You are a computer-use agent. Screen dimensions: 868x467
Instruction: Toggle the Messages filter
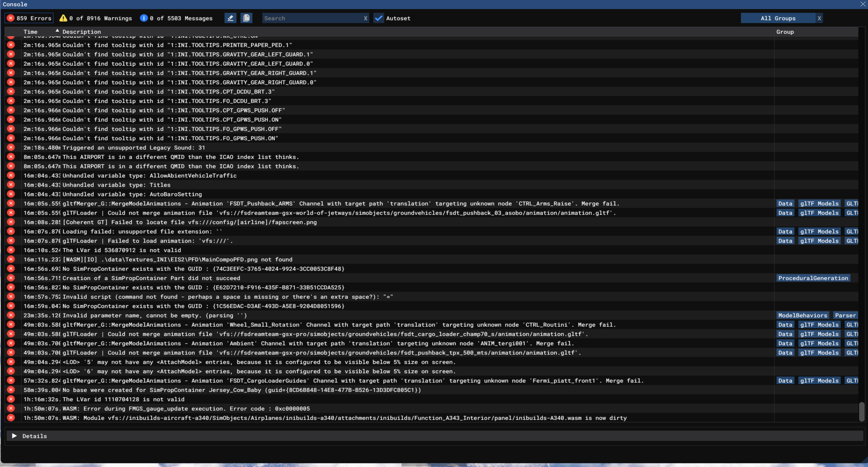tap(176, 18)
